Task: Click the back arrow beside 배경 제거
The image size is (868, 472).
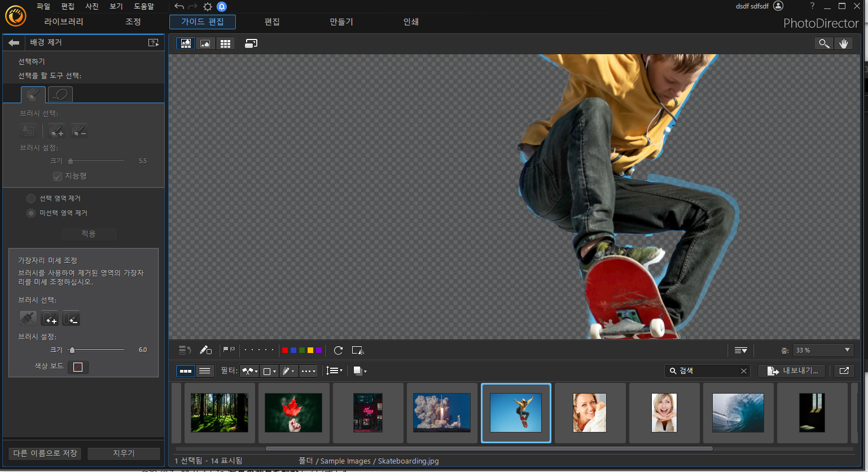Action: [14, 43]
